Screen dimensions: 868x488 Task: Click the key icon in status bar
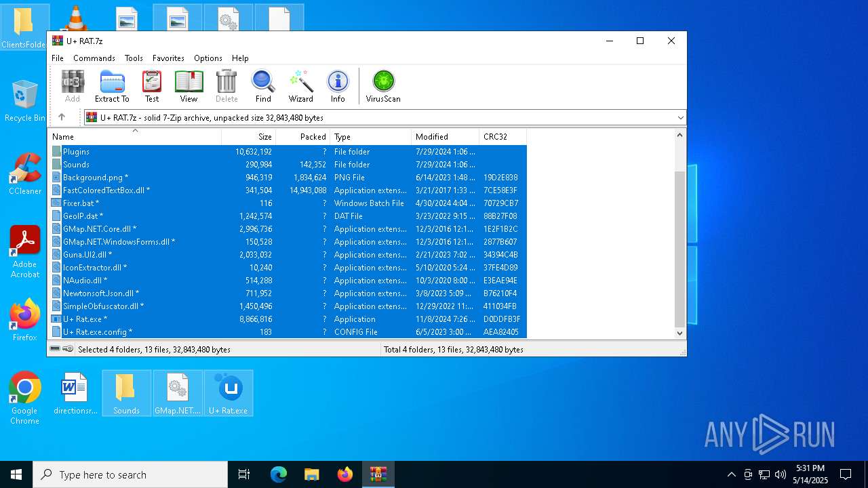coord(68,349)
